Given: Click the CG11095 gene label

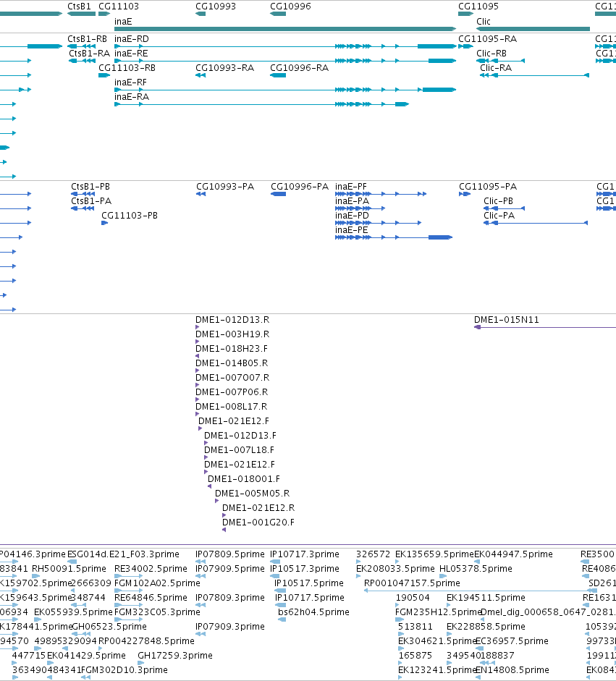Looking at the screenshot, I should click(x=478, y=7).
